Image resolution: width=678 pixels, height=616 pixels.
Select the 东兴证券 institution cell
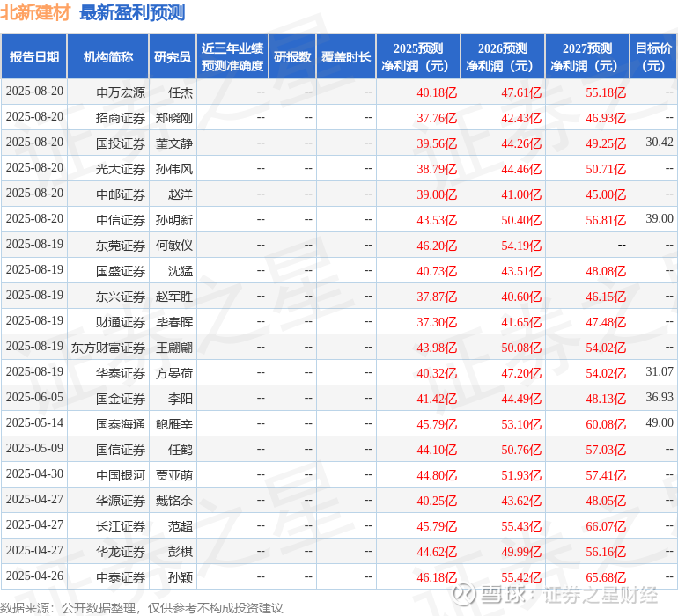108,296
